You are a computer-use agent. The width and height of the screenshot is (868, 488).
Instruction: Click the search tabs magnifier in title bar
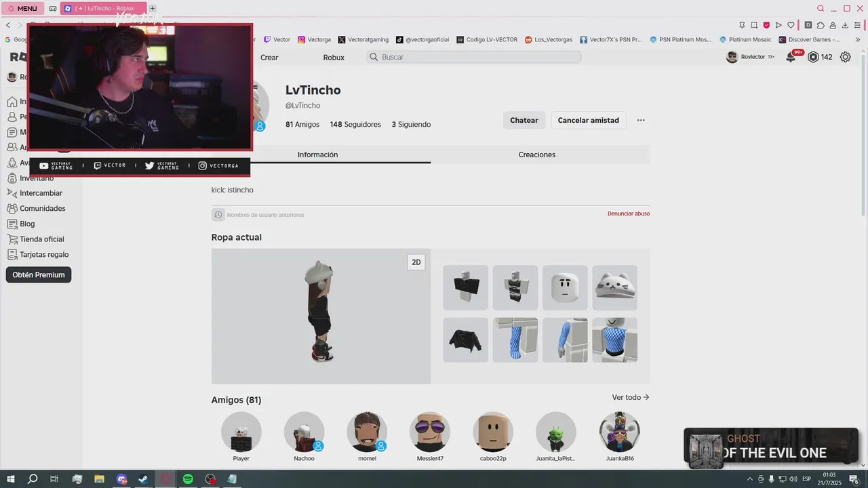click(821, 8)
